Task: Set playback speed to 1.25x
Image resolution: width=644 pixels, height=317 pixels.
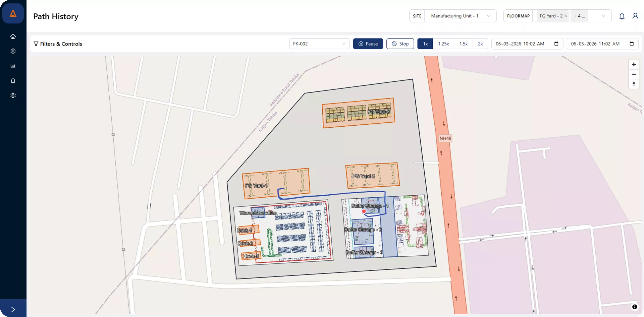Action: click(443, 44)
